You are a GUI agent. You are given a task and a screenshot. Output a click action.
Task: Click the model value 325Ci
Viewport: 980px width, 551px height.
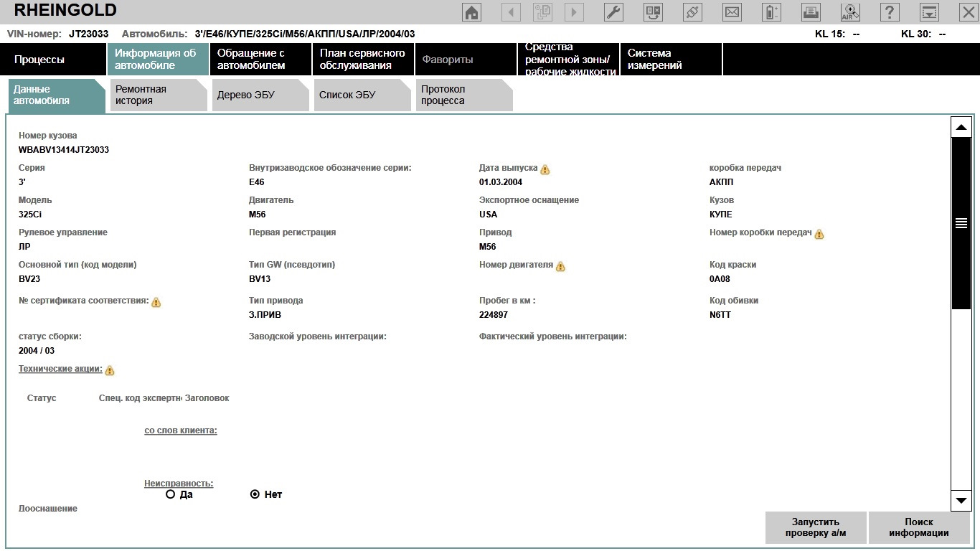pos(30,215)
